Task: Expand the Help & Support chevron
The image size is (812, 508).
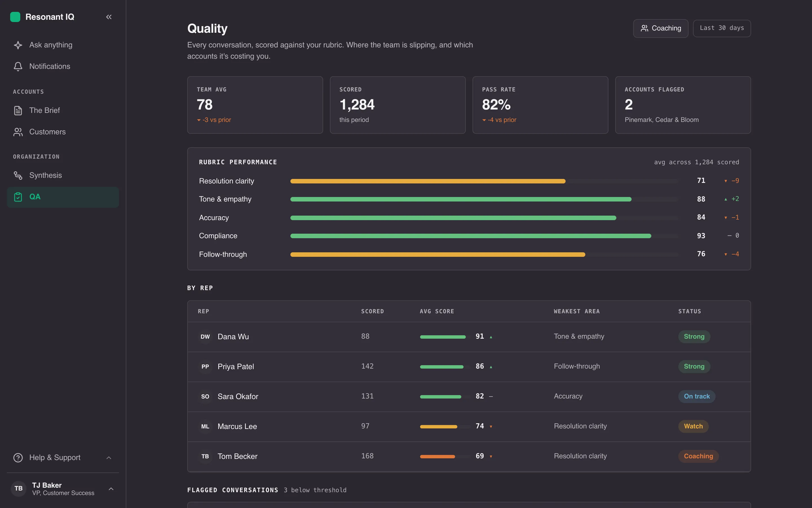Action: tap(109, 457)
